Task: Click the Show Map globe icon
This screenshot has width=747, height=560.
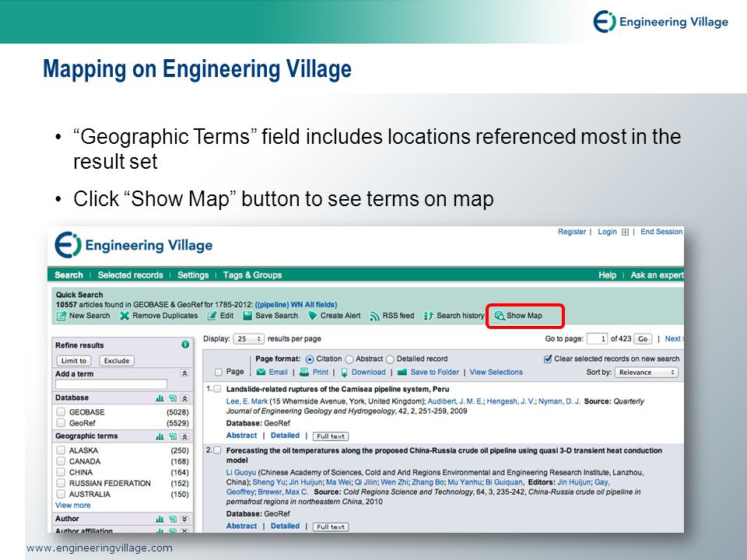Action: pos(500,316)
